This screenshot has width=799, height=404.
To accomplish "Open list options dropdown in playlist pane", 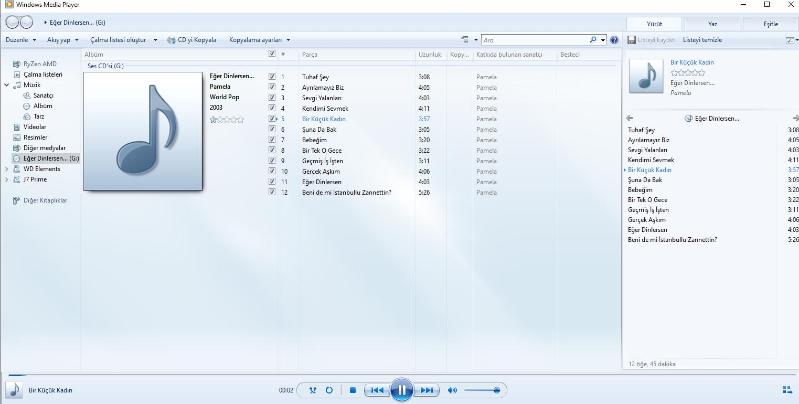I will pos(792,40).
